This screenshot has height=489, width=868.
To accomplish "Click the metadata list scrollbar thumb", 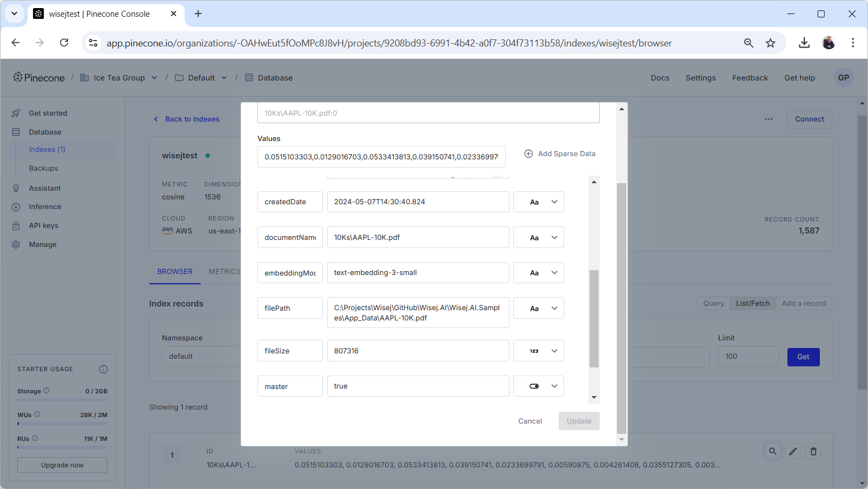I will coord(594,319).
